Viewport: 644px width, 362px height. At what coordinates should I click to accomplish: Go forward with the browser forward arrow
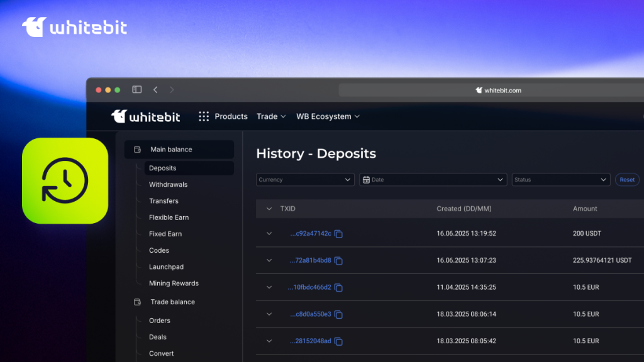point(172,89)
